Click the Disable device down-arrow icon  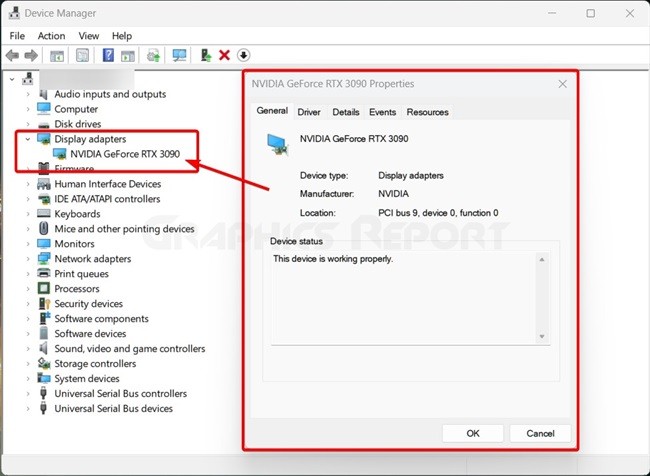tap(244, 55)
